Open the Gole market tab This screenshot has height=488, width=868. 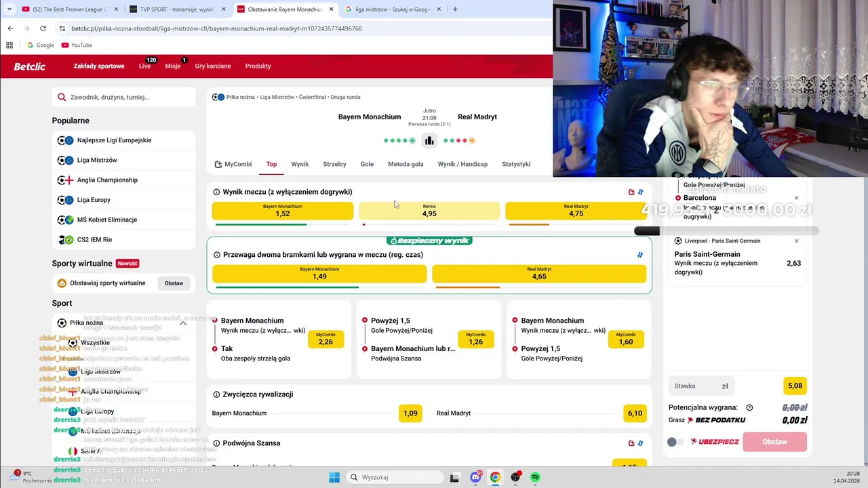[367, 164]
